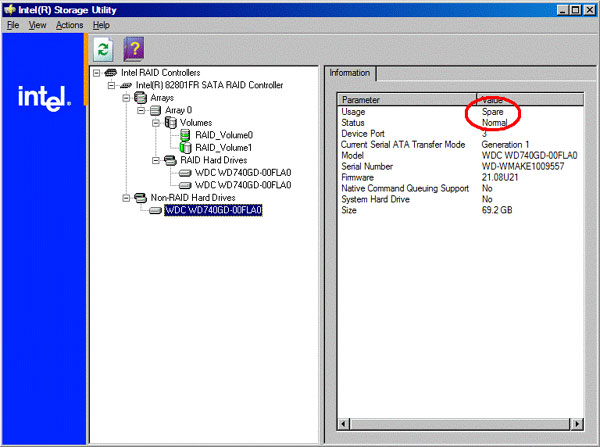
Task: Click the SATA RAID Controller icon
Action: pos(126,85)
